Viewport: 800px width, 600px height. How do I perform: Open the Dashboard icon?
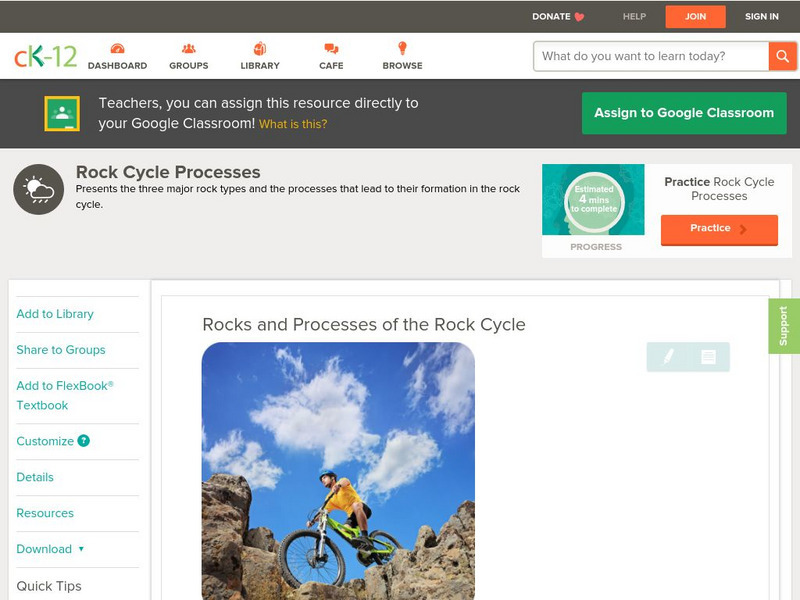117,49
